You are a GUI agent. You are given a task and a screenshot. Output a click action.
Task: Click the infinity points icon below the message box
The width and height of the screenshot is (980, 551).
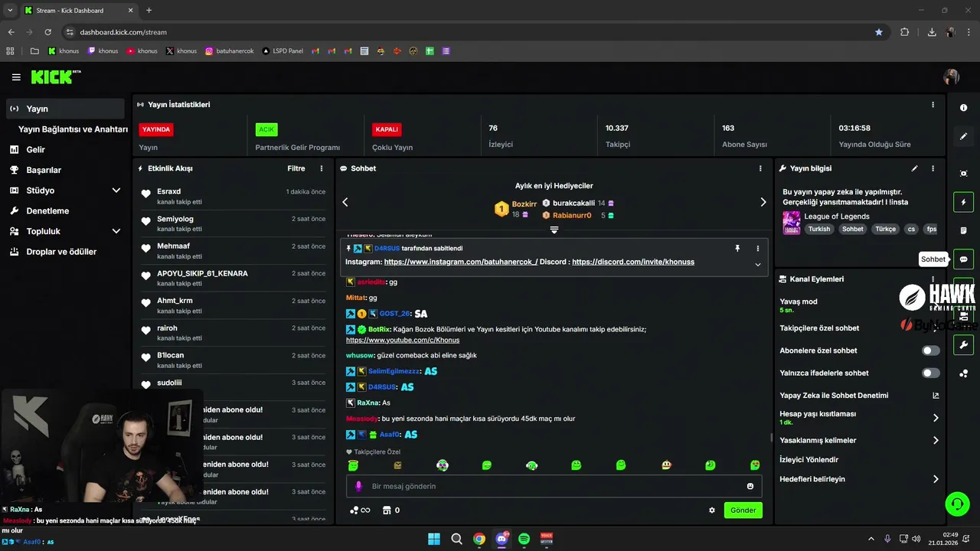360,510
